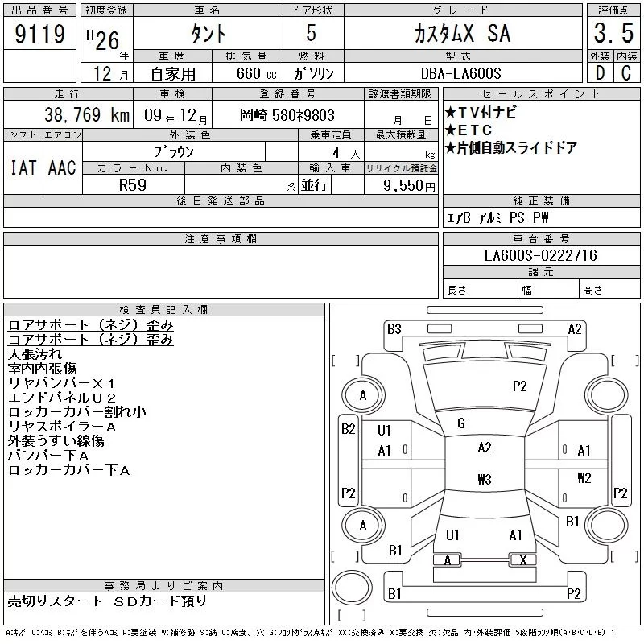Click inspector note ロアサポート(ネジ)歪み
This screenshot has height=644, width=644.
pyautogui.click(x=91, y=325)
